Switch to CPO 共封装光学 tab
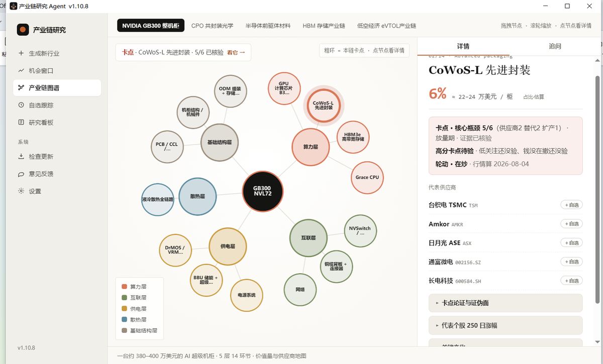Viewport: 603px width, 364px height. (212, 26)
